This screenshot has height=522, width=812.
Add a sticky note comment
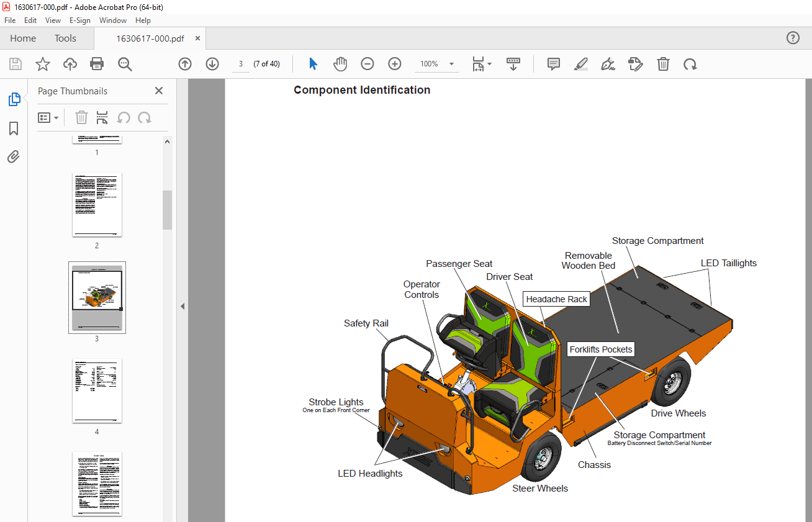tap(554, 64)
